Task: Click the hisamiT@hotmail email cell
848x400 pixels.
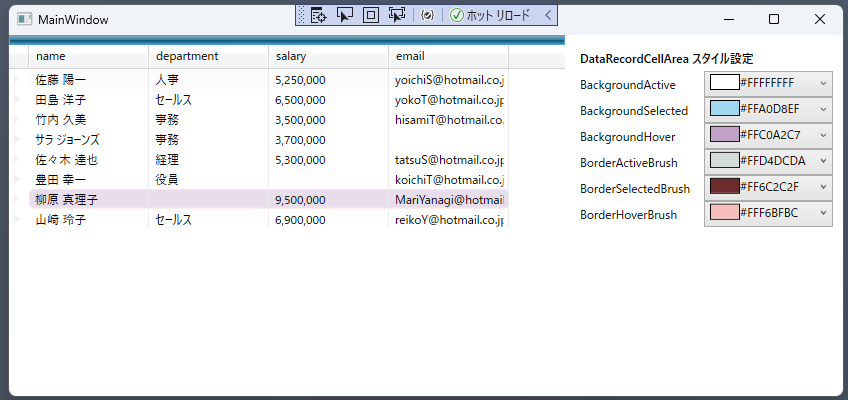Action: [449, 120]
